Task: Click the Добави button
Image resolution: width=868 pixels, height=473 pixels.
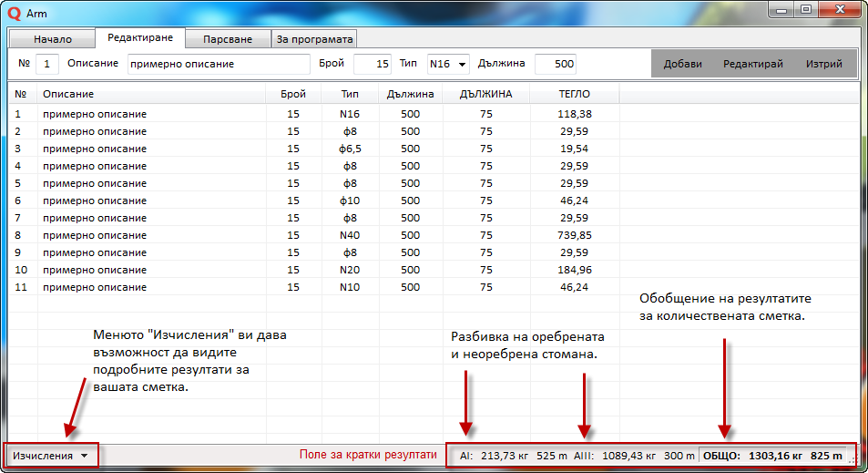Action: tap(682, 64)
